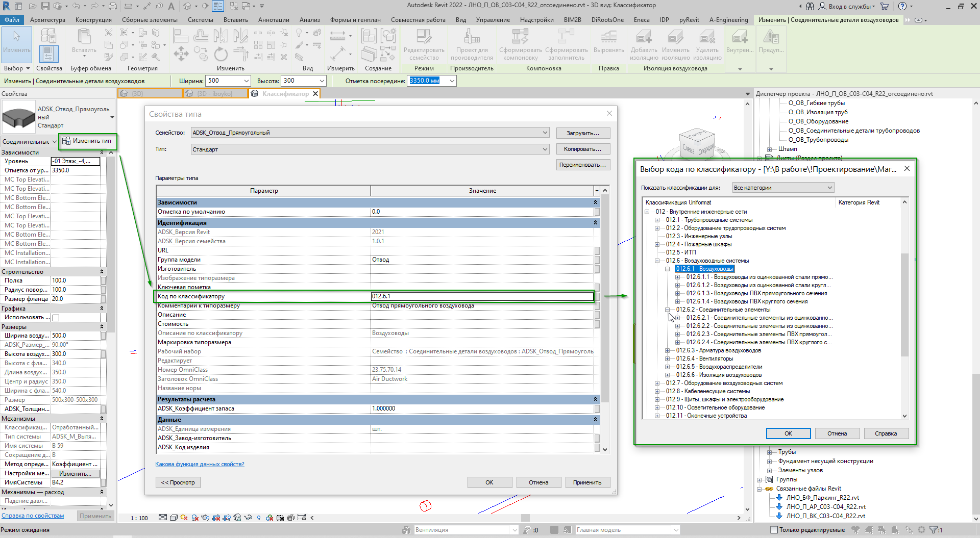Screen dimensions: 980x538
Task: Click the Edit Insulation duct icon
Action: (x=675, y=37)
